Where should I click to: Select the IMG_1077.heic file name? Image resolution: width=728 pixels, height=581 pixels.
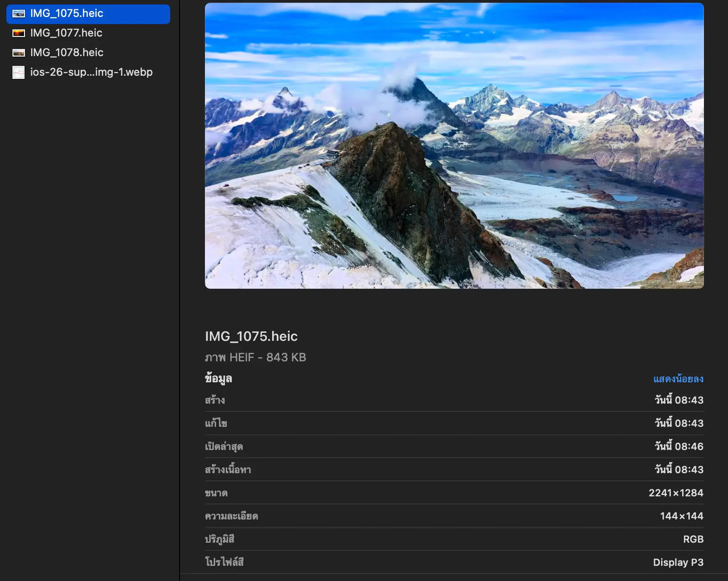tap(66, 33)
